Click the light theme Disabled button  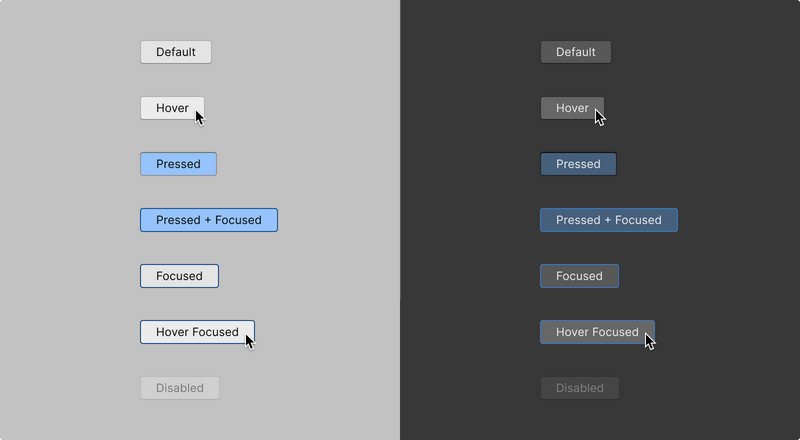[179, 388]
